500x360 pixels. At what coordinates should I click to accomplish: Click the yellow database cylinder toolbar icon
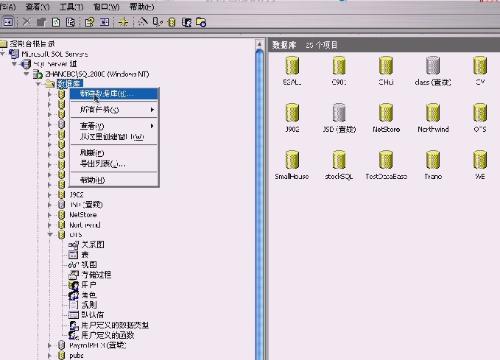171,22
